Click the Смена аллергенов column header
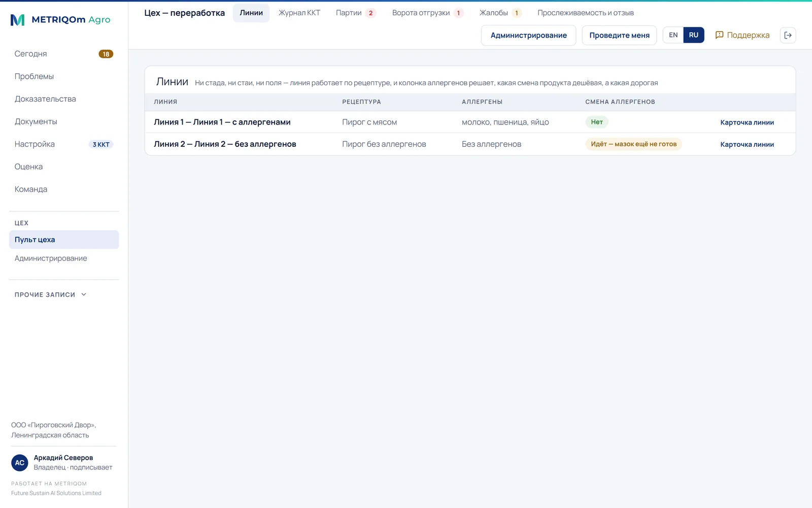This screenshot has width=812, height=508. 620,102
